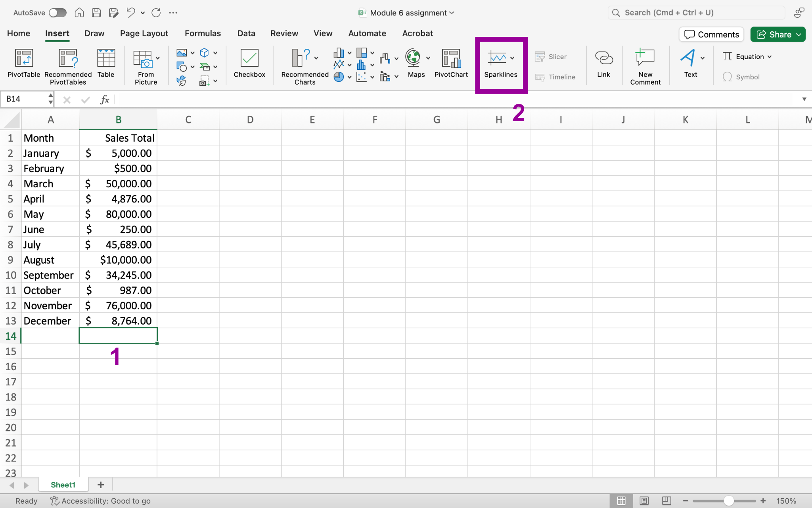The width and height of the screenshot is (812, 508).
Task: Click the Undo arrow icon
Action: click(x=130, y=13)
